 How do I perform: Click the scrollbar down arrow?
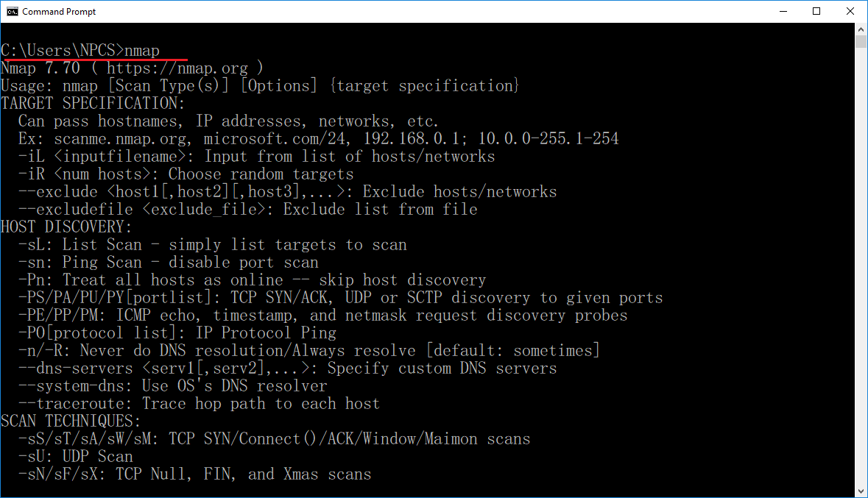point(861,491)
